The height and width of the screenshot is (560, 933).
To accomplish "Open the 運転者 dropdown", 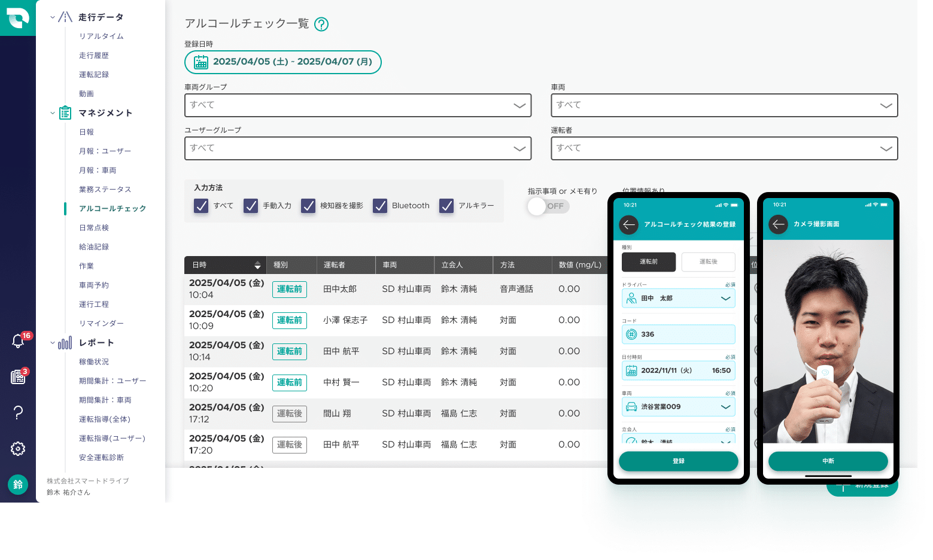I will (x=724, y=148).
